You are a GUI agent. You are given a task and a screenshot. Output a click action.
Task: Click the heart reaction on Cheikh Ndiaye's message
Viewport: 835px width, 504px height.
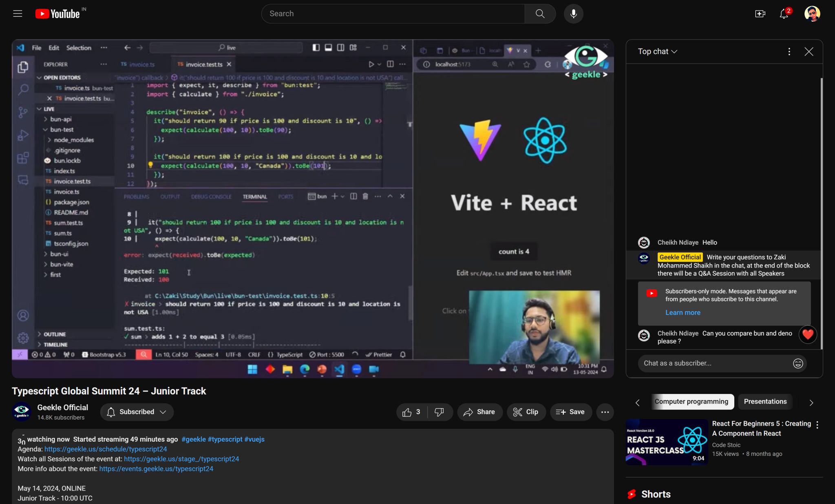click(807, 334)
